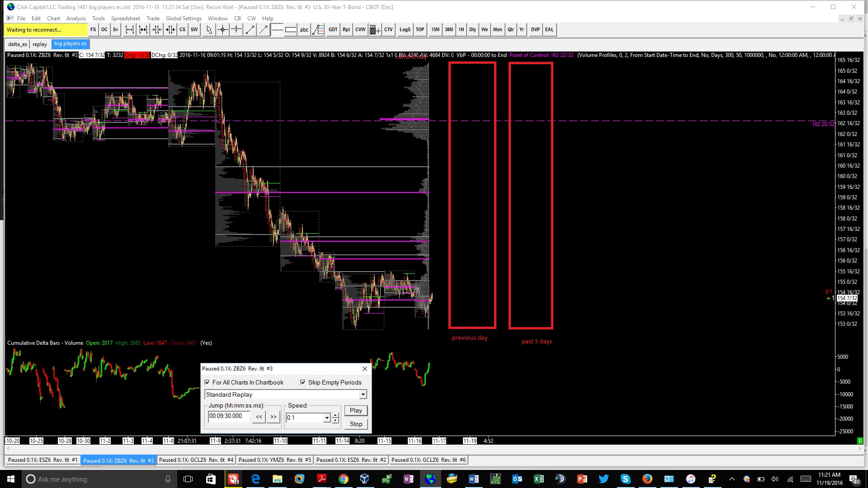Choose the horizontal line drawing tool
This screenshot has height=488, width=868.
click(x=277, y=30)
